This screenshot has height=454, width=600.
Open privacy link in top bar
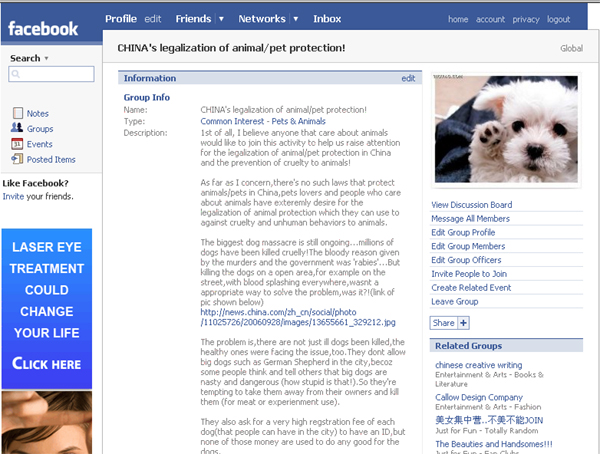pos(526,19)
